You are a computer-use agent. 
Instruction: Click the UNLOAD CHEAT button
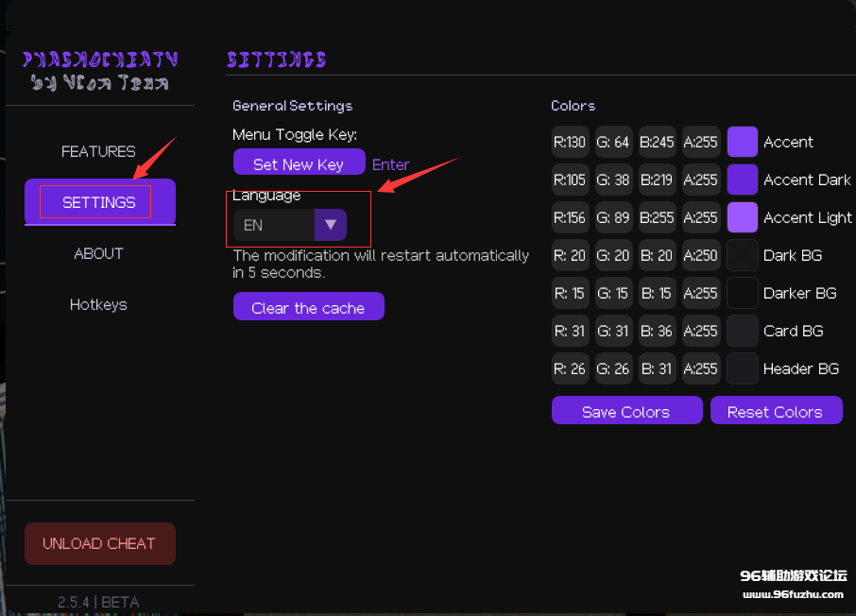(x=99, y=543)
